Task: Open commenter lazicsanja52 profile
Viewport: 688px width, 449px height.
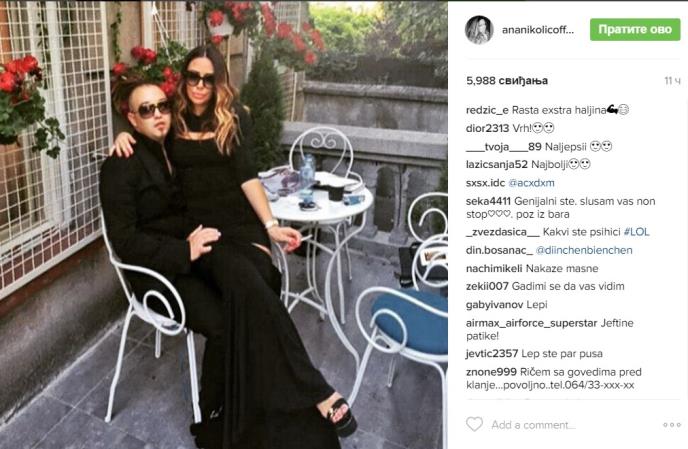Action: (x=497, y=165)
